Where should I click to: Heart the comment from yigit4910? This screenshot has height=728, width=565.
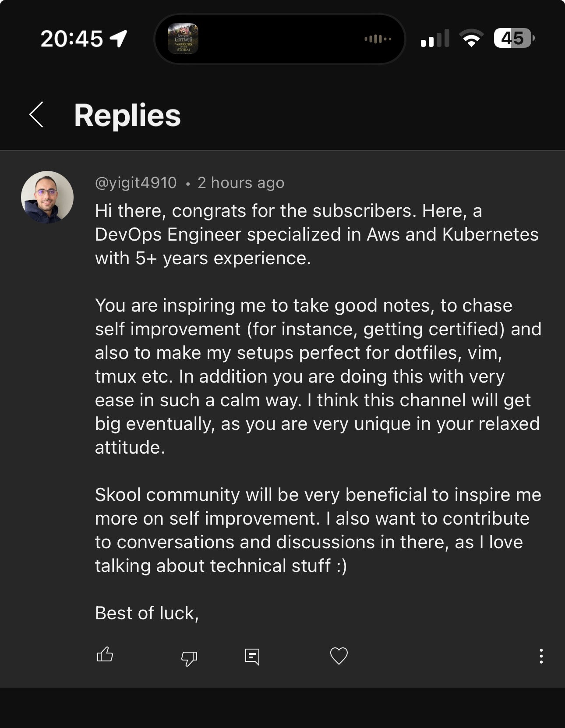[339, 656]
